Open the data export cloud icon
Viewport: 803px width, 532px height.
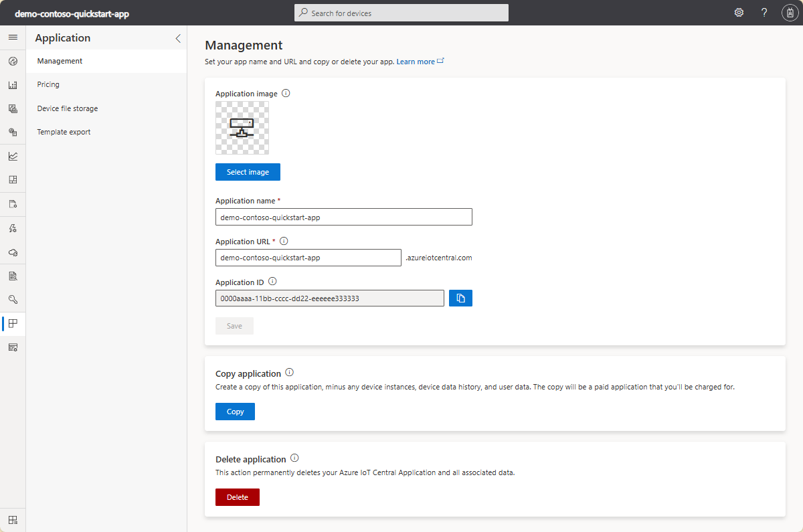[13, 252]
